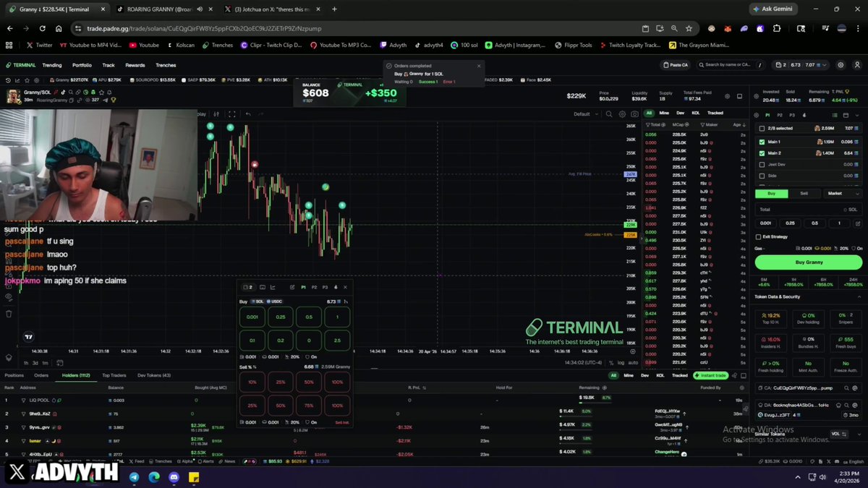The width and height of the screenshot is (868, 488).
Task: Uncheck the Main 2 wallet
Action: coord(762,153)
